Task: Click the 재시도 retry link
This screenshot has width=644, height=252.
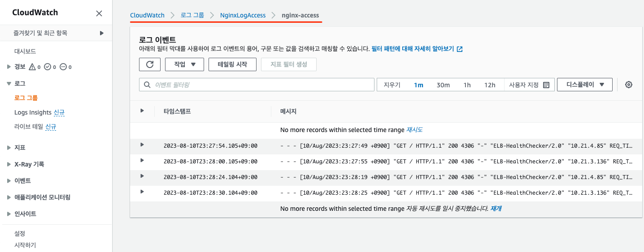Action: (414, 130)
